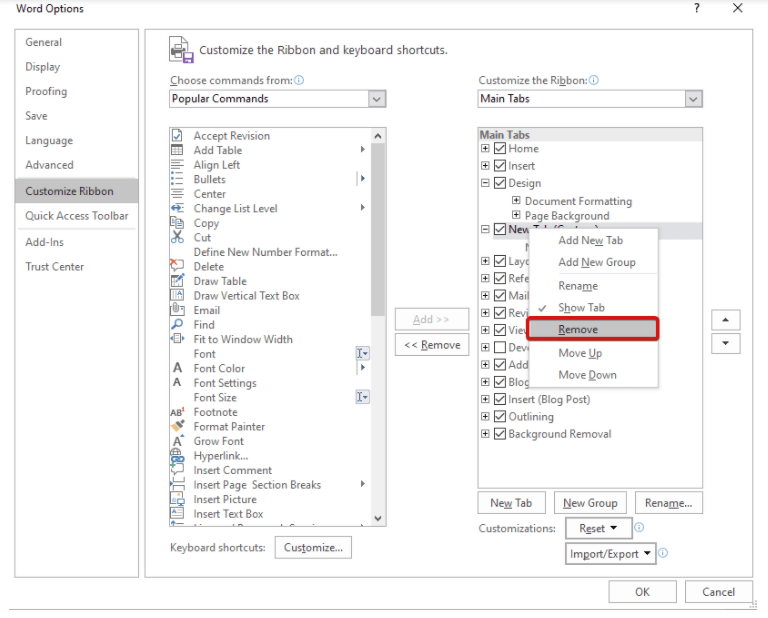
Task: Click the Bullets list icon
Action: coord(177,179)
